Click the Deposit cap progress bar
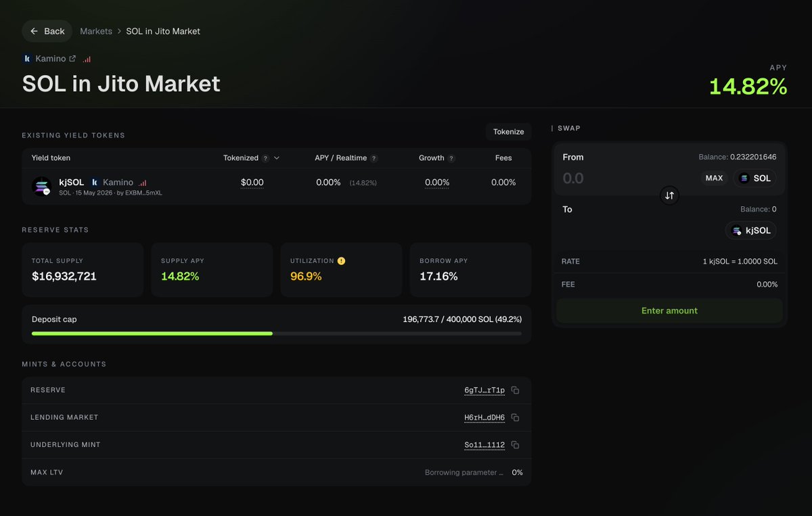812x516 pixels. tap(277, 333)
